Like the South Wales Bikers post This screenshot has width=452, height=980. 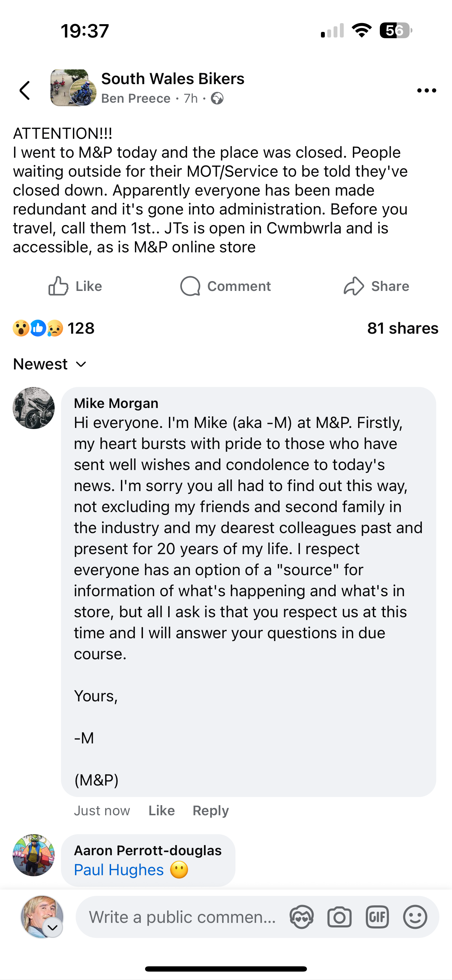pyautogui.click(x=75, y=286)
